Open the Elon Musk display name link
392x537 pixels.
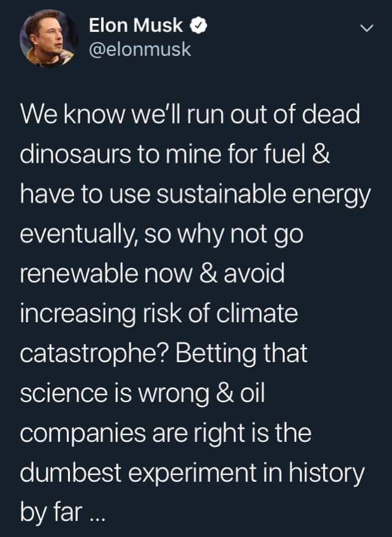pyautogui.click(x=136, y=26)
